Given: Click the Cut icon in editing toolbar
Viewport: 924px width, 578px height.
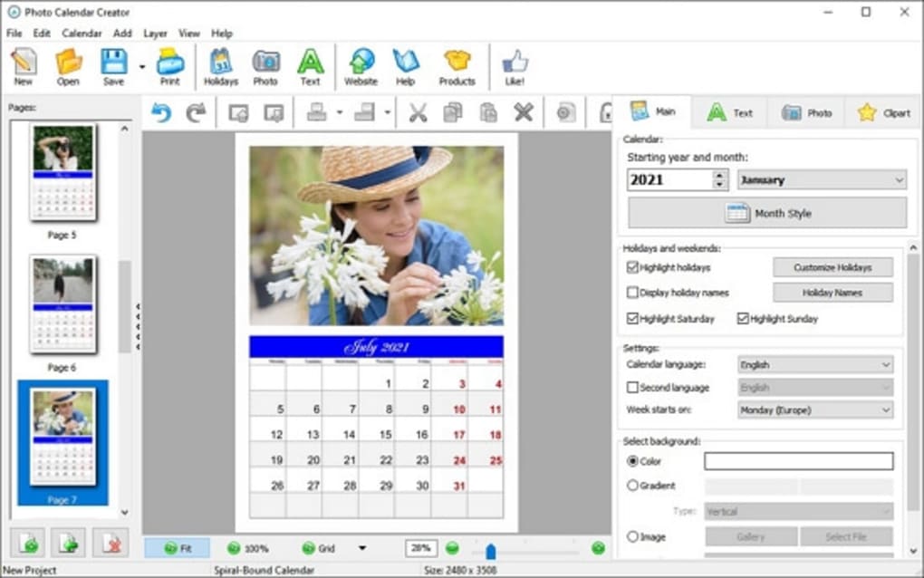Looking at the screenshot, I should coord(417,112).
